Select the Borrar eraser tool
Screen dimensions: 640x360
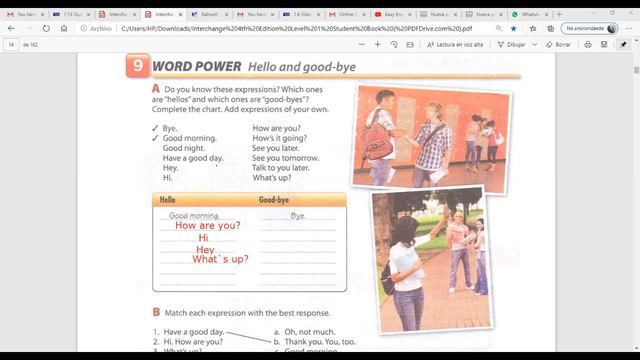[558, 44]
